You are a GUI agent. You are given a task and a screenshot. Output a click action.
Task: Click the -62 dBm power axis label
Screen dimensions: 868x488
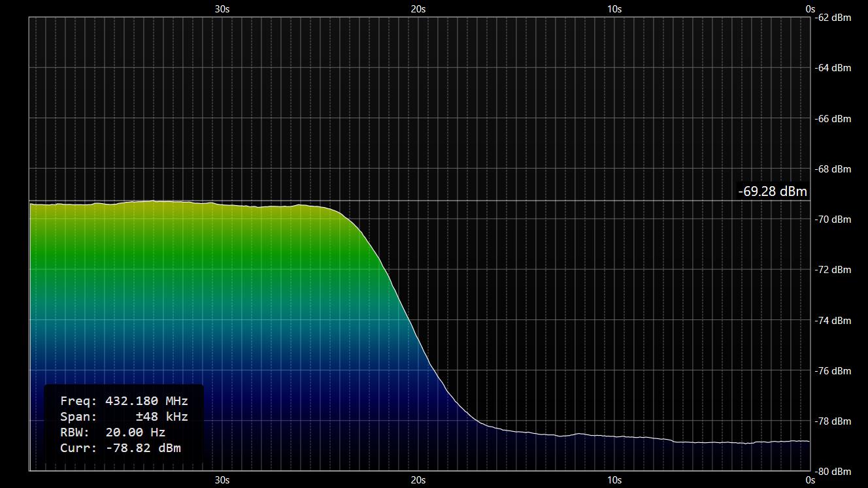pos(833,18)
